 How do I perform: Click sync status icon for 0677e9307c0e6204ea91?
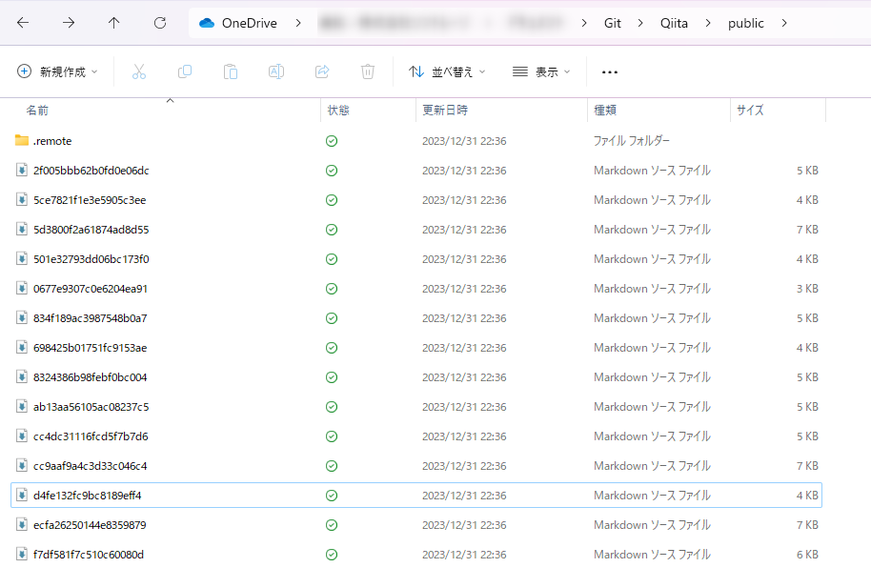332,289
